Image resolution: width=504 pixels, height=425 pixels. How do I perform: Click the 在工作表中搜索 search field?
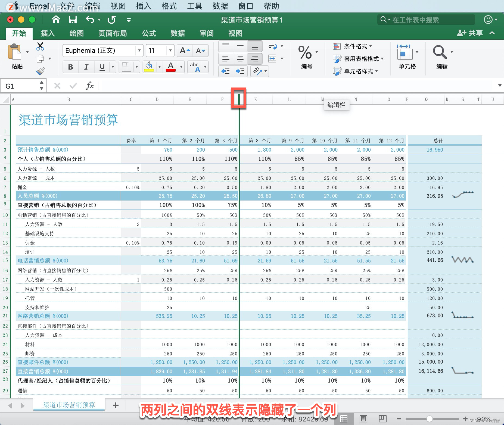426,20
